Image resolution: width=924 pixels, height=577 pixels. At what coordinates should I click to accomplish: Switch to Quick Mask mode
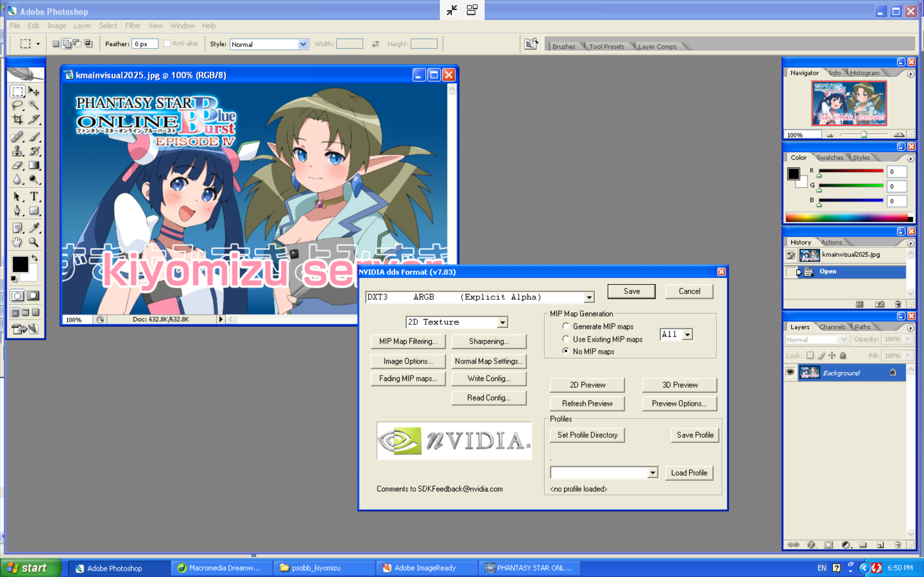tap(33, 295)
